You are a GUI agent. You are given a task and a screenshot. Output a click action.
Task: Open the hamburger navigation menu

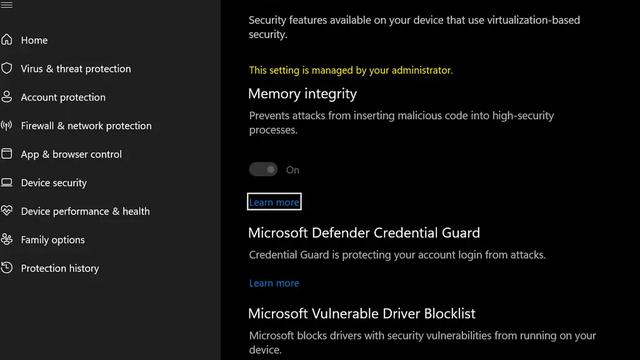(7, 4)
